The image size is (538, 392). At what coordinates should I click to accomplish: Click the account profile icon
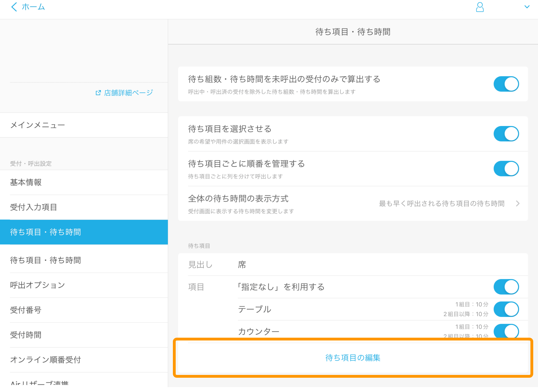[x=480, y=7]
